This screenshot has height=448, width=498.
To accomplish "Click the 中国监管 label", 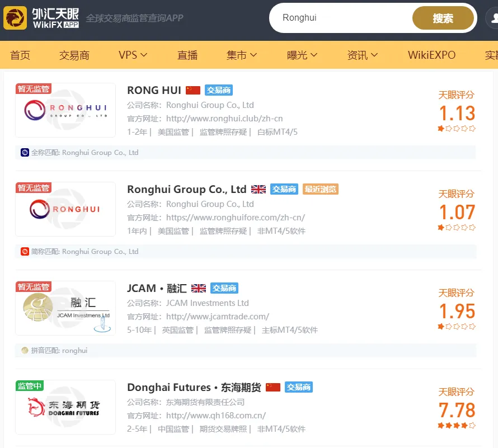I will [173, 430].
